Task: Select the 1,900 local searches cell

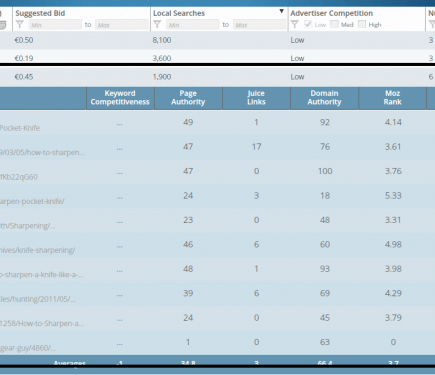Action: coord(162,77)
